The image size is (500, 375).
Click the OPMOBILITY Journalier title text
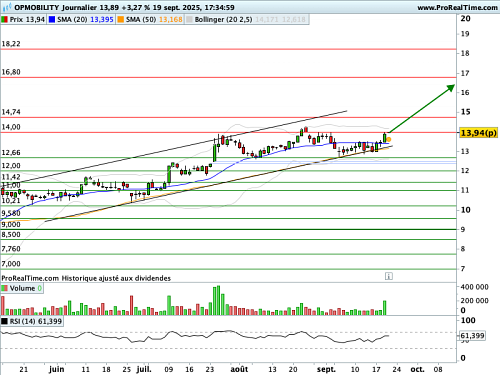pos(56,7)
